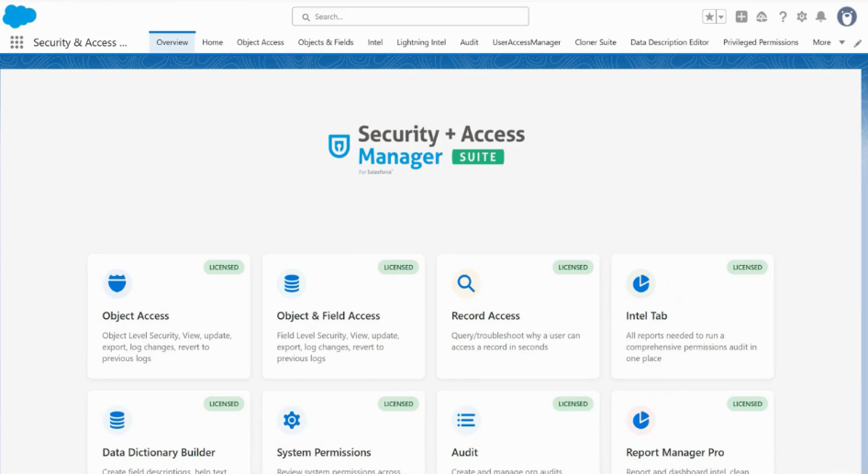Click inside the global Search field
This screenshot has height=474, width=868.
(410, 17)
